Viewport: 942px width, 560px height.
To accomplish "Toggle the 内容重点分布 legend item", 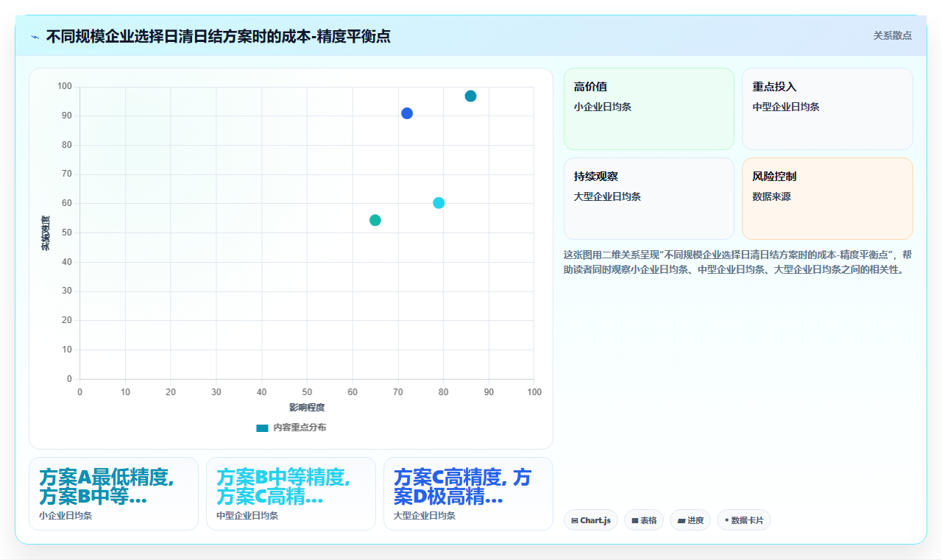I will [291, 428].
